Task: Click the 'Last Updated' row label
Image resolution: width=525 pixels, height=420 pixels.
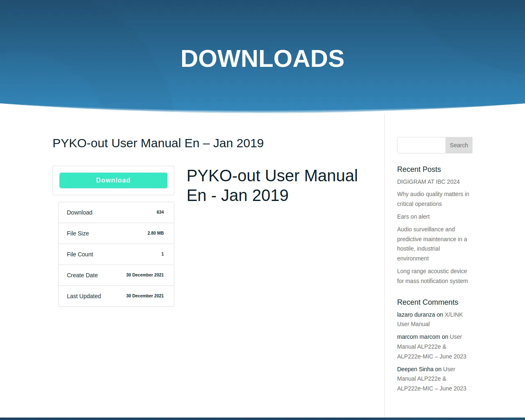Action: pos(84,296)
